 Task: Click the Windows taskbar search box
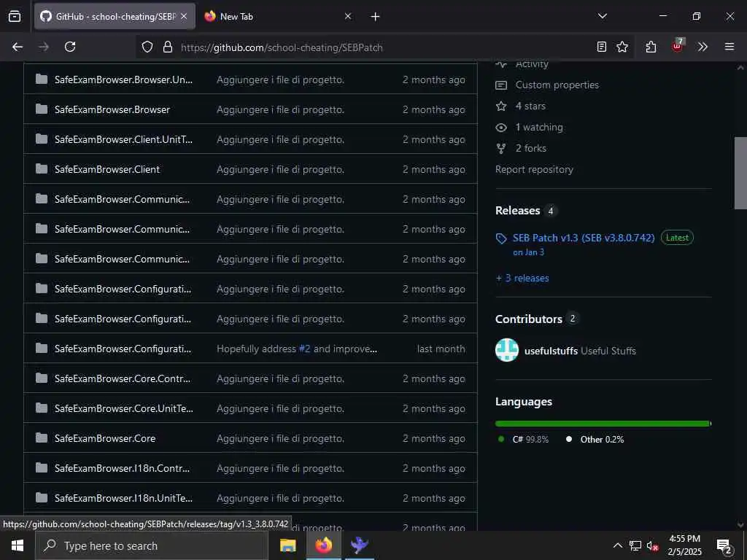152,545
